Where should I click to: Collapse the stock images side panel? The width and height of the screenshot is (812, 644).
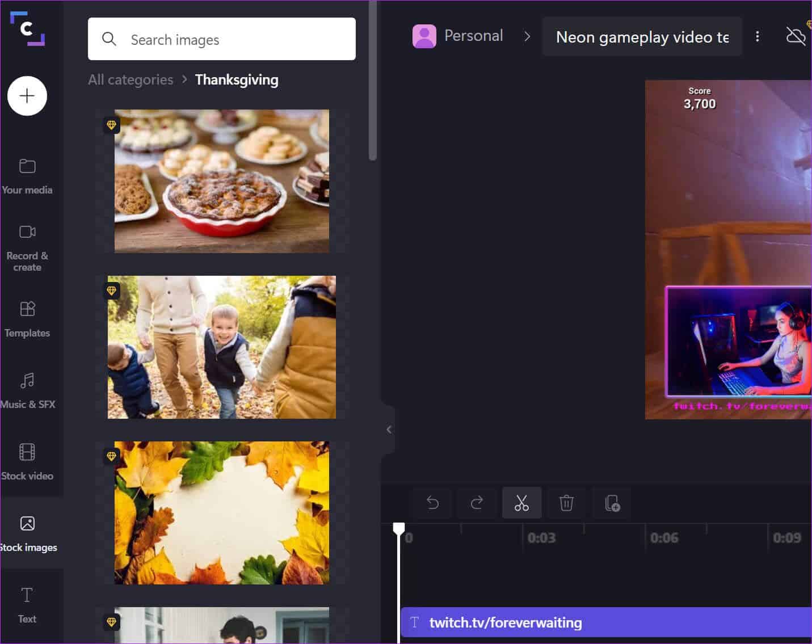click(x=389, y=430)
